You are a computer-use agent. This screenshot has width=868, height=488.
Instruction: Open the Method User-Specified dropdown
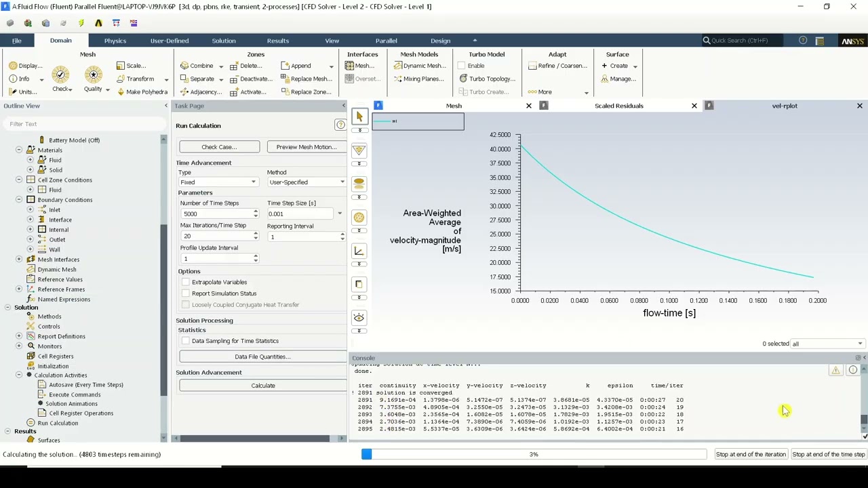tap(307, 182)
